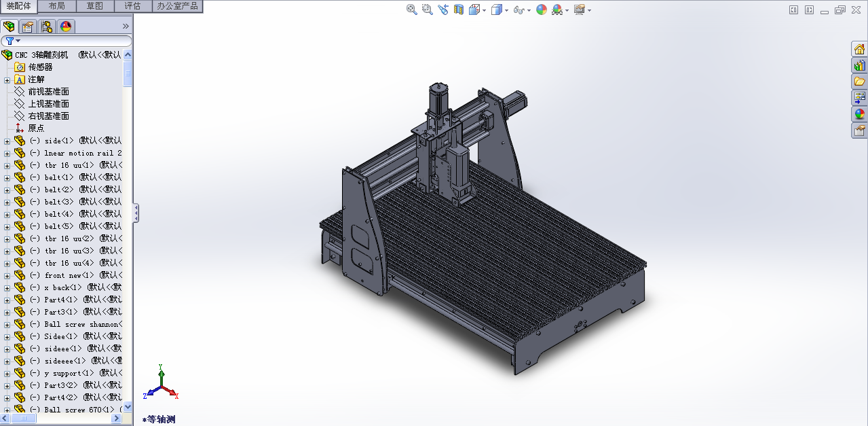This screenshot has width=868, height=426.
Task: Switch to the 草图 tab
Action: click(95, 6)
